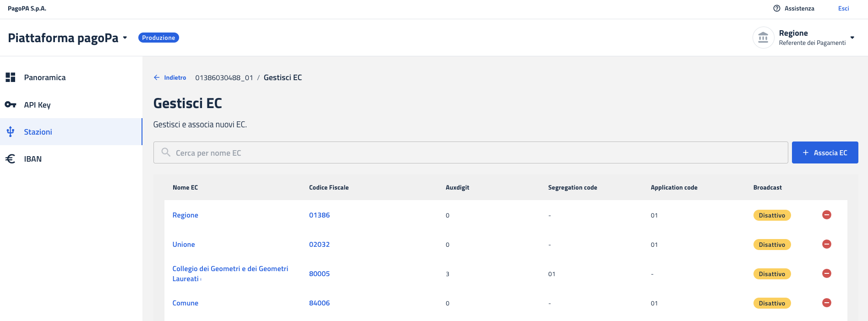868x321 pixels.
Task: Click fiscal code 02032 link
Action: point(319,245)
